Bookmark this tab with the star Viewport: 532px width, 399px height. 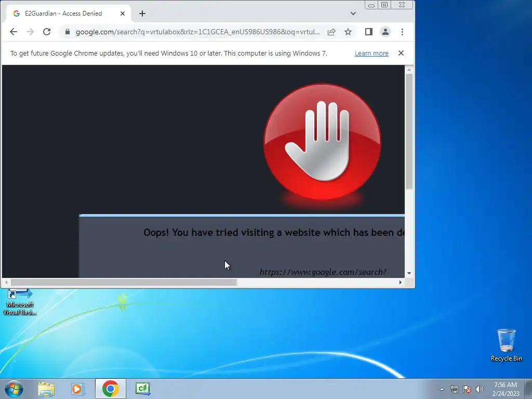[348, 32]
